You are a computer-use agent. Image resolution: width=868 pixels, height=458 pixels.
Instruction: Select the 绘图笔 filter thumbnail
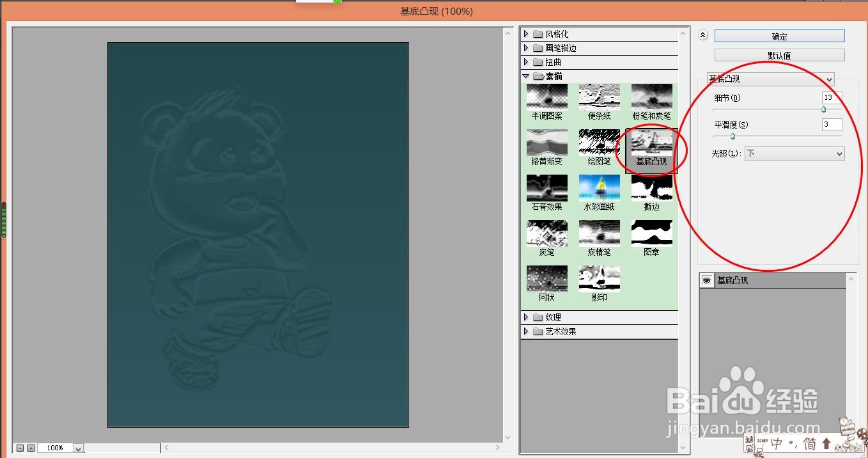pos(599,142)
